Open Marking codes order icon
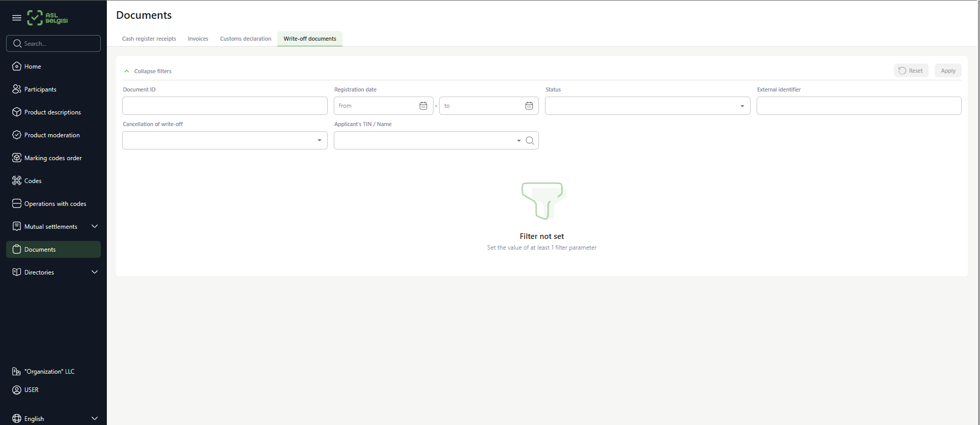This screenshot has height=425, width=980. coord(17,158)
